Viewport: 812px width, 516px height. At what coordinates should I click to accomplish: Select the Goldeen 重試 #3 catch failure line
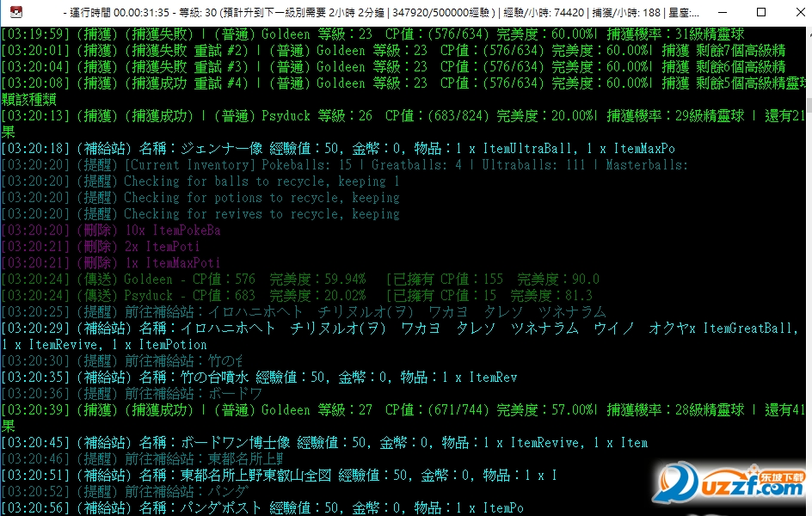(393, 67)
